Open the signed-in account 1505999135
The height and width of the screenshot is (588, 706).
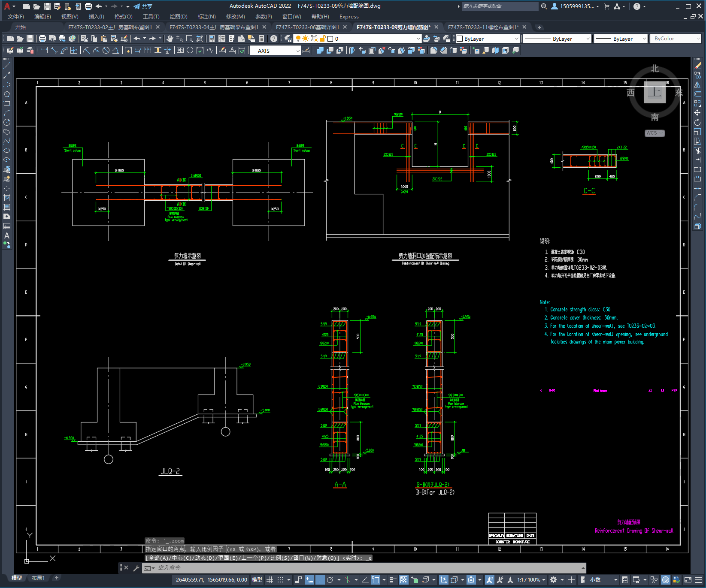pyautogui.click(x=575, y=6)
